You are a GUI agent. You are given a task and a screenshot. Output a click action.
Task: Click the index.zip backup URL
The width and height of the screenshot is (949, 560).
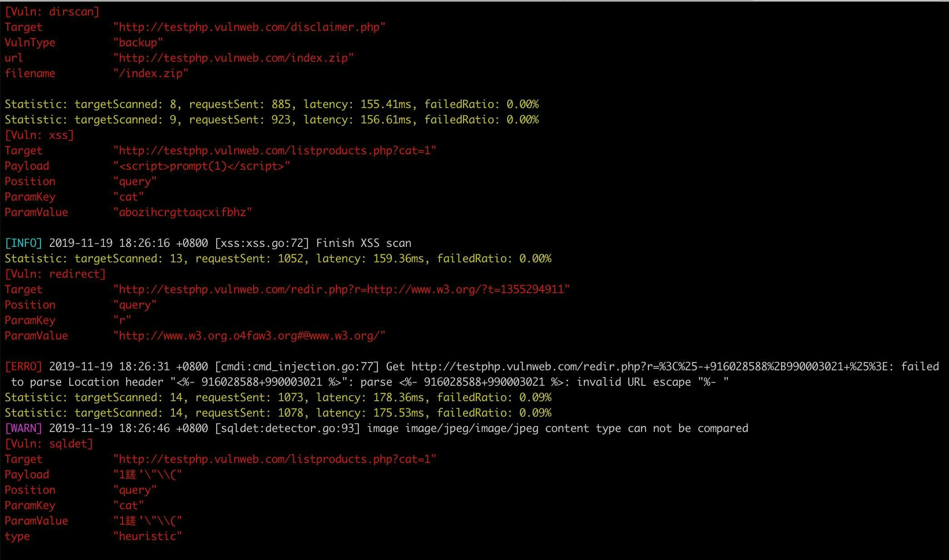click(x=233, y=58)
